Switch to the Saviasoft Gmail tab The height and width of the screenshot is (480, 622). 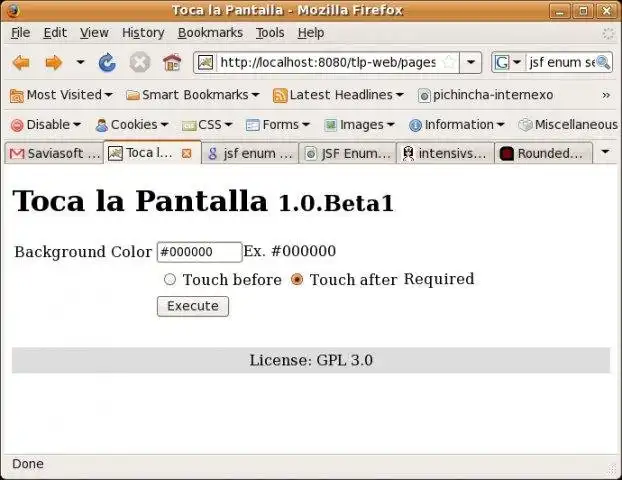pyautogui.click(x=54, y=153)
